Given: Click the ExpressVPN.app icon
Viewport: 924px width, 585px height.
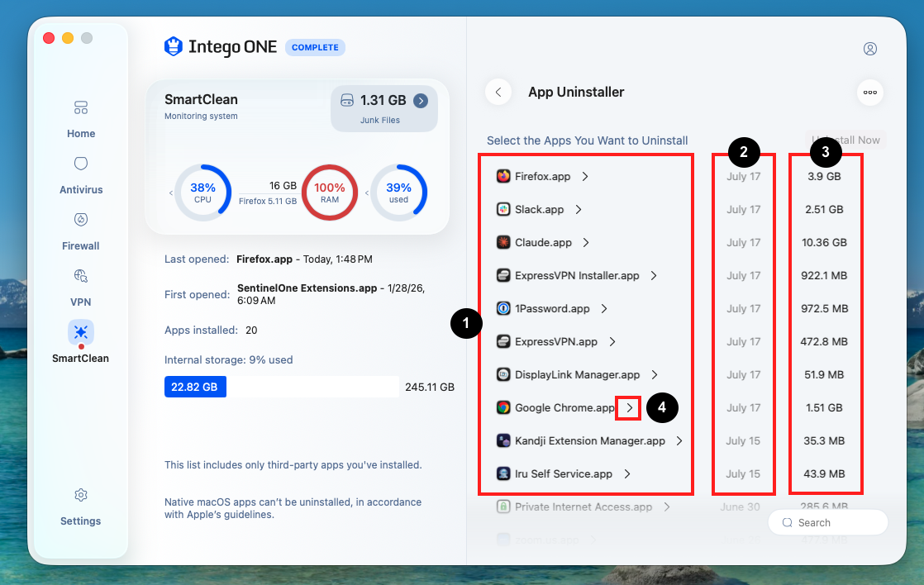Looking at the screenshot, I should [503, 341].
